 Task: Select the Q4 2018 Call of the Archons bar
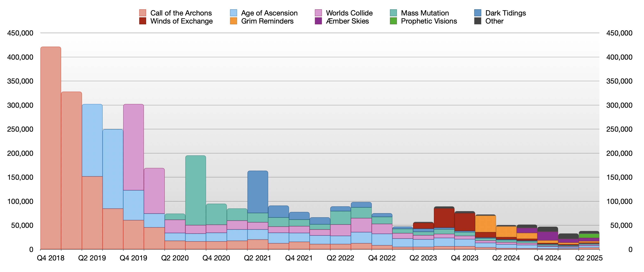pyautogui.click(x=51, y=148)
